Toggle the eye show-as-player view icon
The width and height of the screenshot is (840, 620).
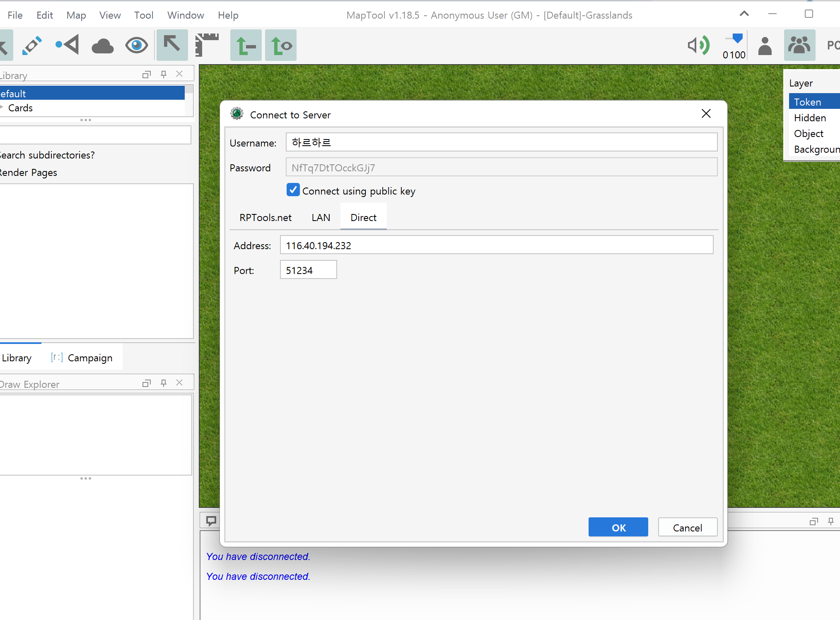coord(137,46)
